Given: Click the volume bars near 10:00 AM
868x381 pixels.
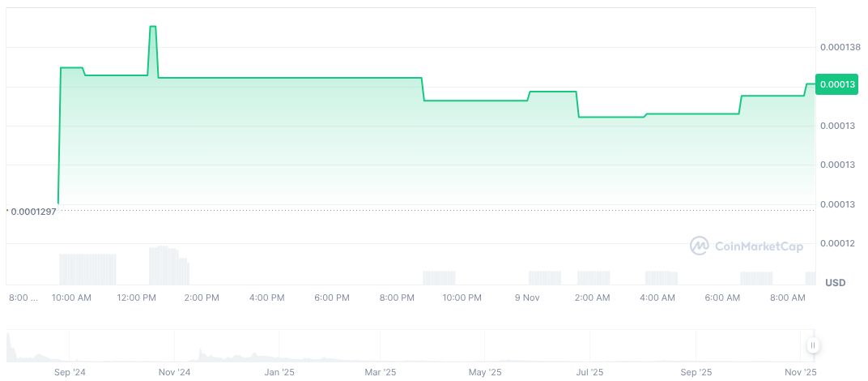Looking at the screenshot, I should click(87, 268).
